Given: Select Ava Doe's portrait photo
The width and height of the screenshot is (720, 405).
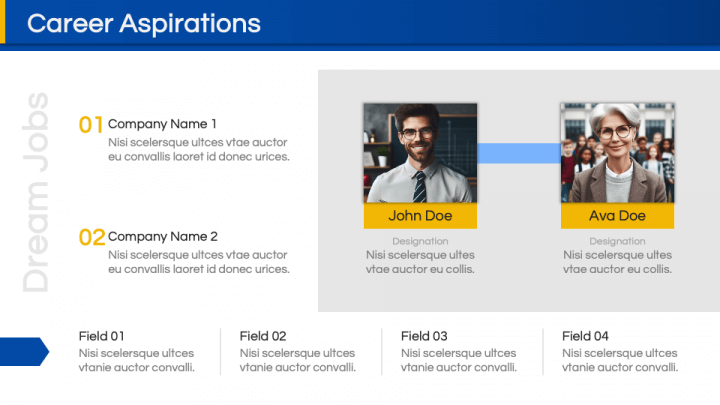Looking at the screenshot, I should click(617, 153).
